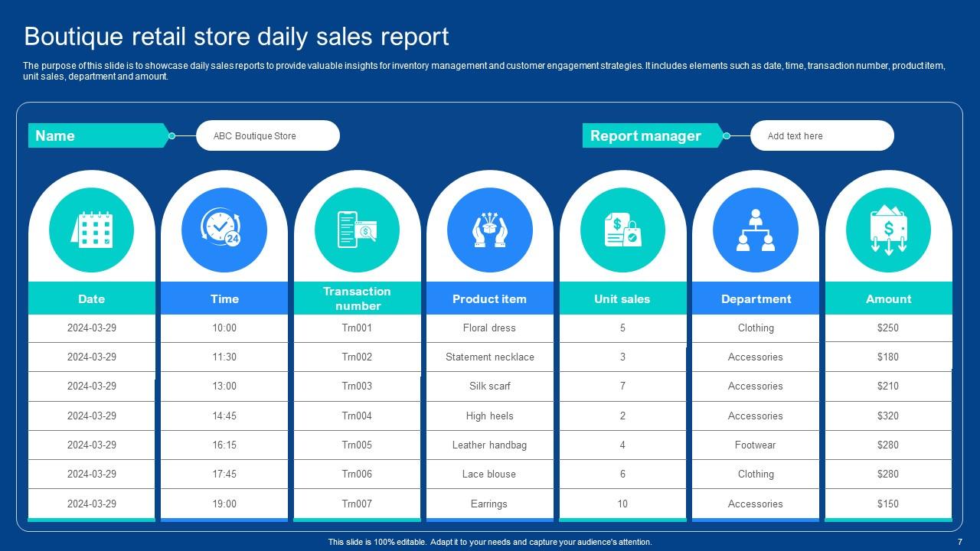Select the Trn003 transaction cell
Image resolution: width=980 pixels, height=551 pixels.
coord(358,386)
